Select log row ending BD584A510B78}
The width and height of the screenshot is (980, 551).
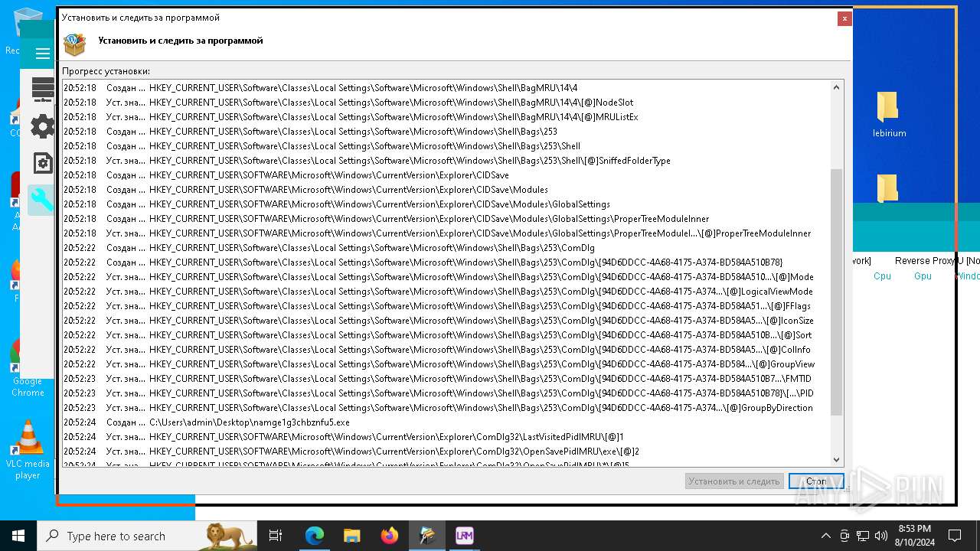pyautogui.click(x=446, y=262)
